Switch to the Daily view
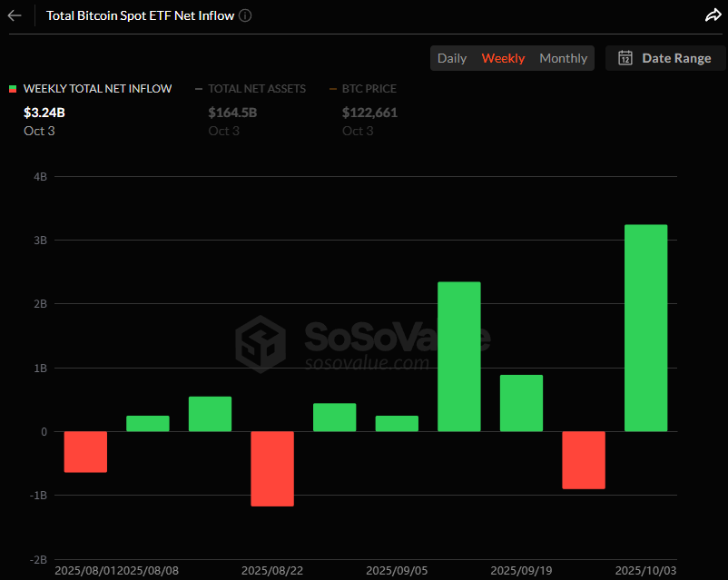 [x=452, y=58]
